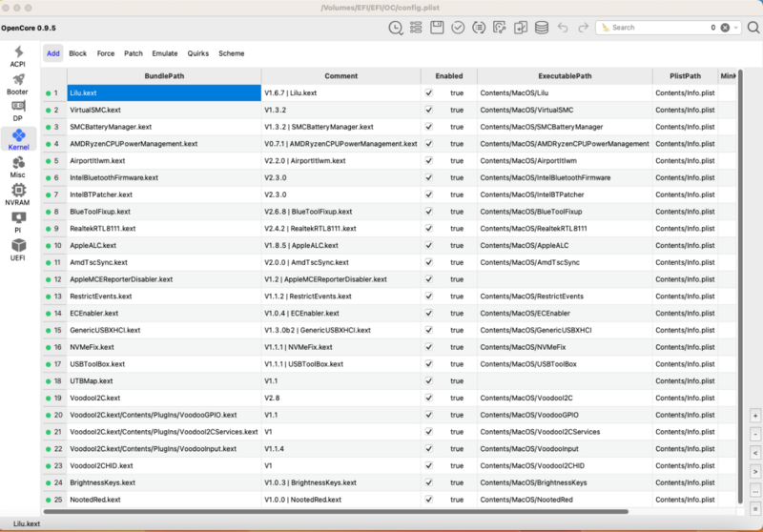763x532 pixels.
Task: Switch to the Block tab
Action: point(78,53)
